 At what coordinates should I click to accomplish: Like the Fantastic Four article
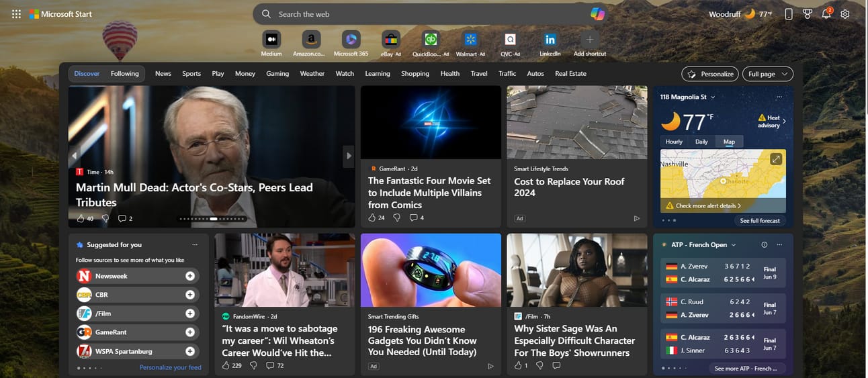tap(372, 218)
